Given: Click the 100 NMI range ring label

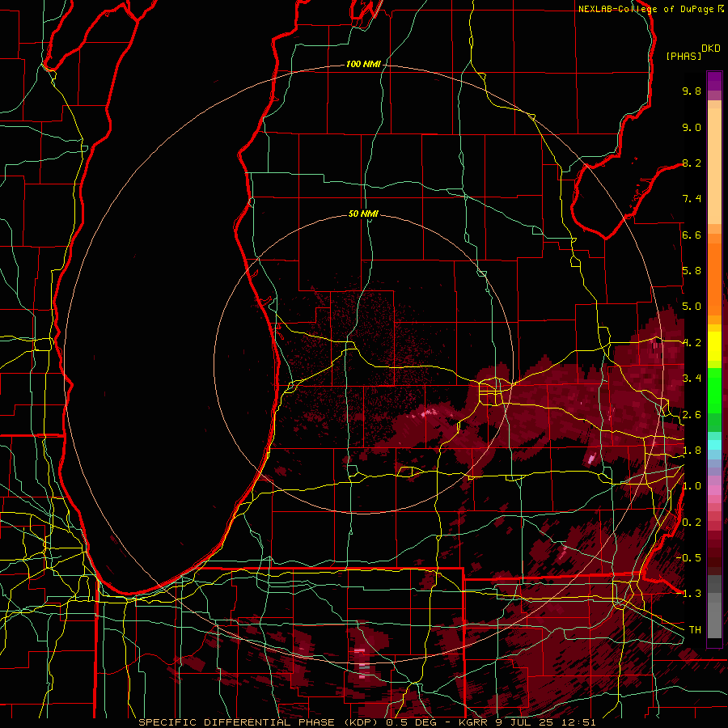Looking at the screenshot, I should click(x=363, y=64).
